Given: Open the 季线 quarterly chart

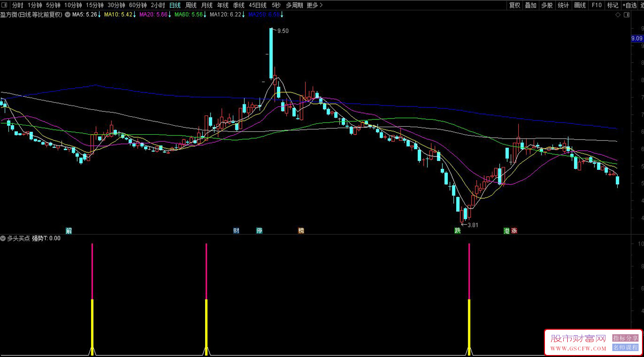Looking at the screenshot, I should pos(239,5).
